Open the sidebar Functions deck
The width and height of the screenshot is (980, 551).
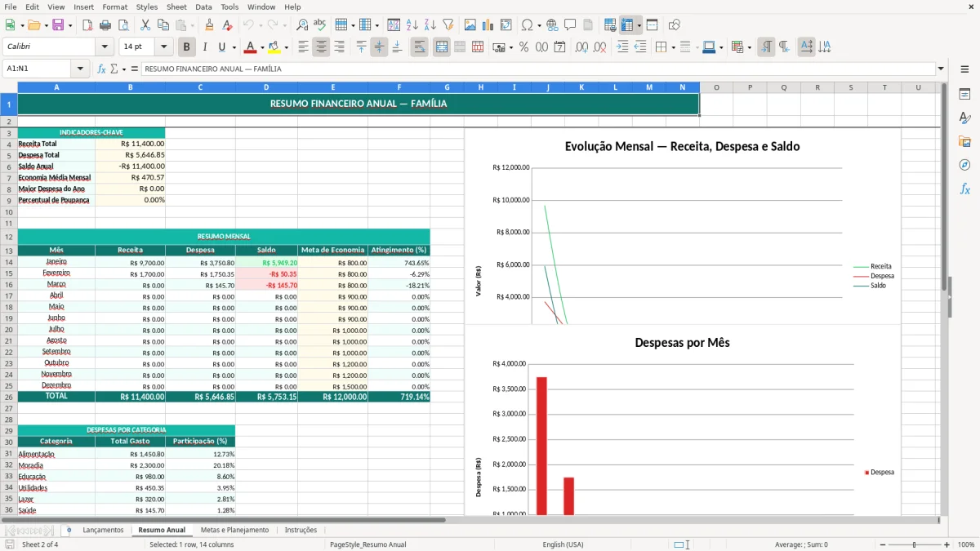(964, 189)
